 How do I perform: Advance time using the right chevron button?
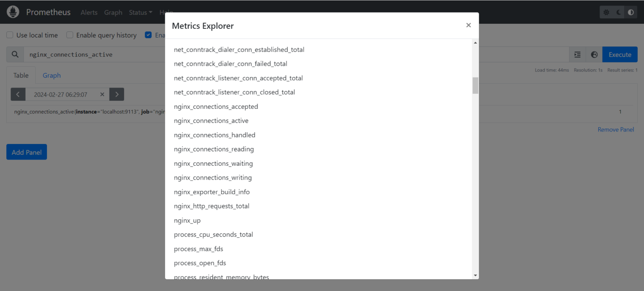point(117,94)
